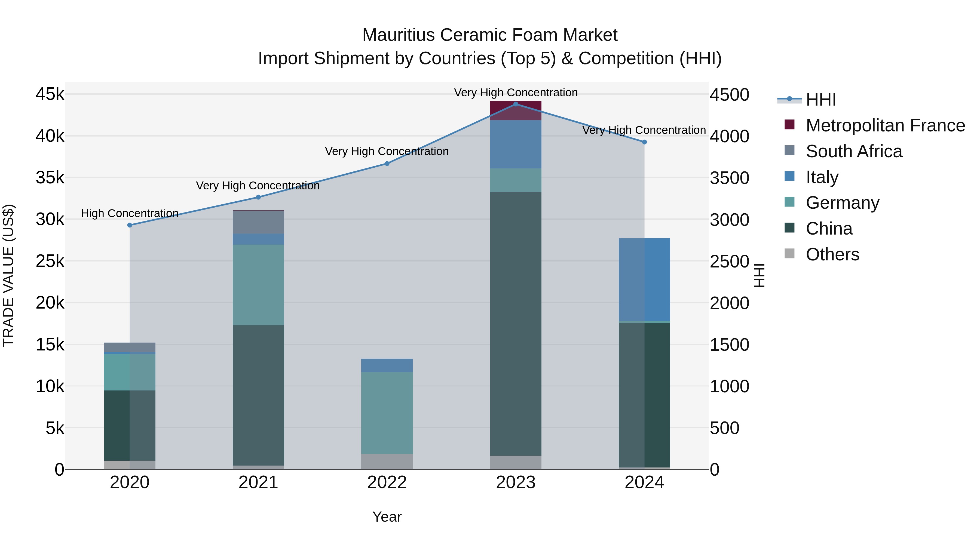The height and width of the screenshot is (551, 980).
Task: Click the 45k y-axis tick label
Action: [x=50, y=94]
